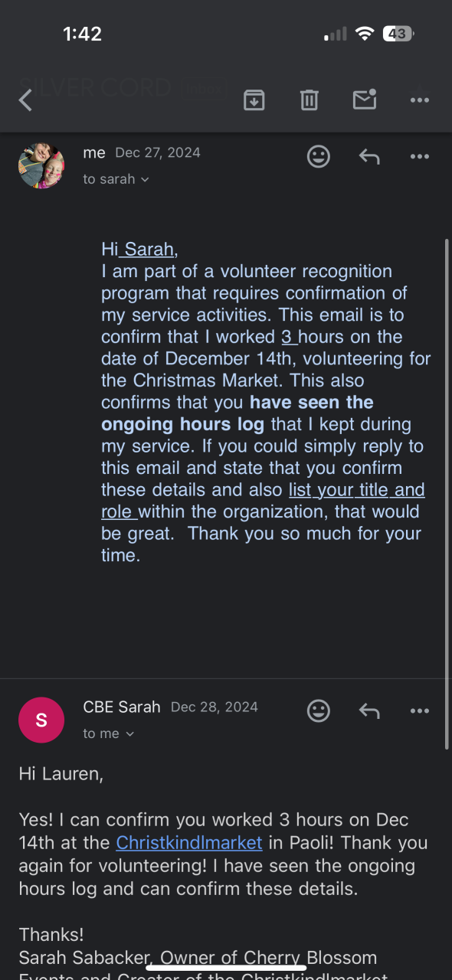Click the vertical scrollbar on right edge
Image resolution: width=452 pixels, height=980 pixels.
pyautogui.click(x=447, y=494)
